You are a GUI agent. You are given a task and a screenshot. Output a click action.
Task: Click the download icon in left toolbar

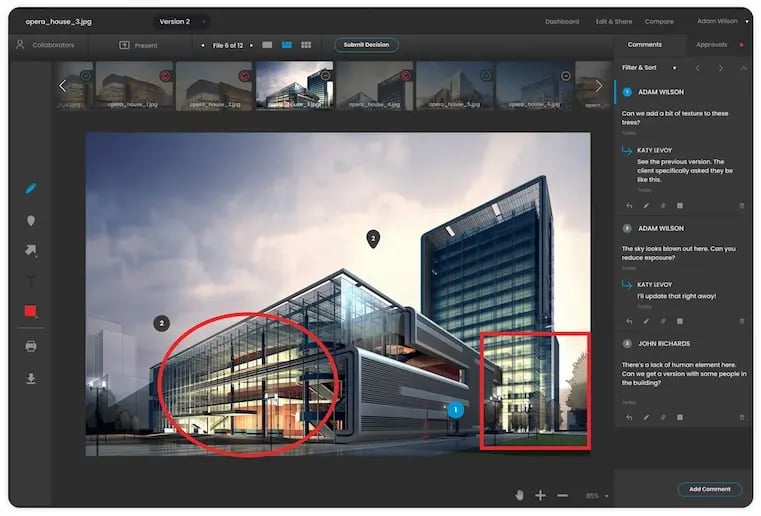tap(31, 378)
